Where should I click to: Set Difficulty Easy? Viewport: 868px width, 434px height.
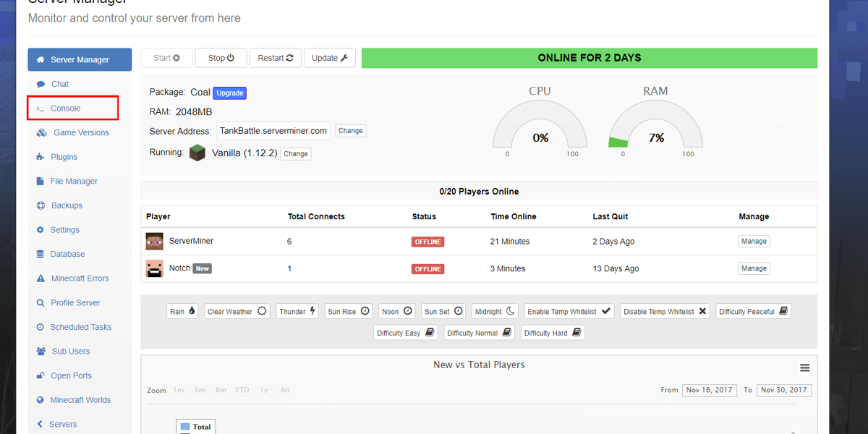406,333
